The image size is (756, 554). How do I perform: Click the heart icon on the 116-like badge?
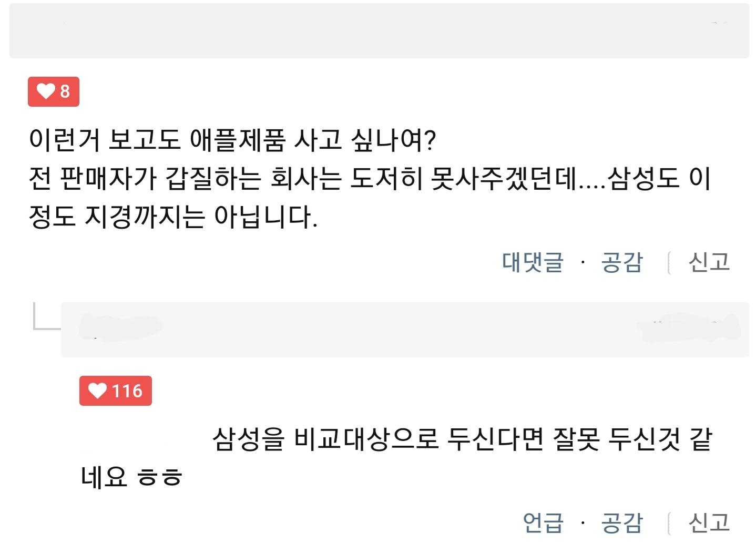click(x=97, y=391)
